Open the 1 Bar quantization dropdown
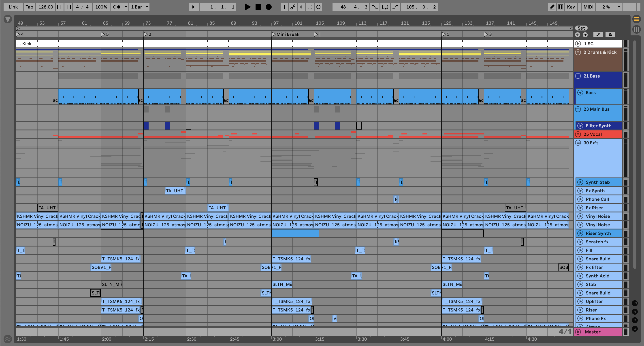The image size is (644, 346). point(139,7)
